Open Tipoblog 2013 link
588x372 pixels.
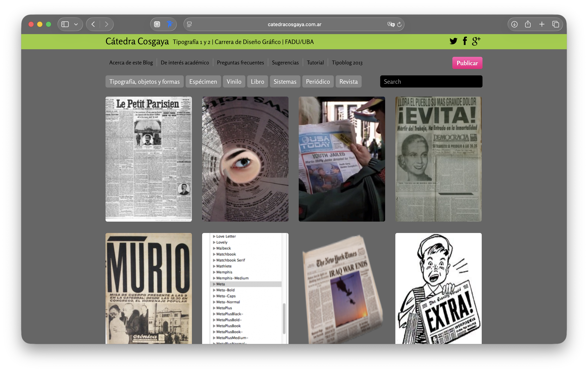click(347, 63)
